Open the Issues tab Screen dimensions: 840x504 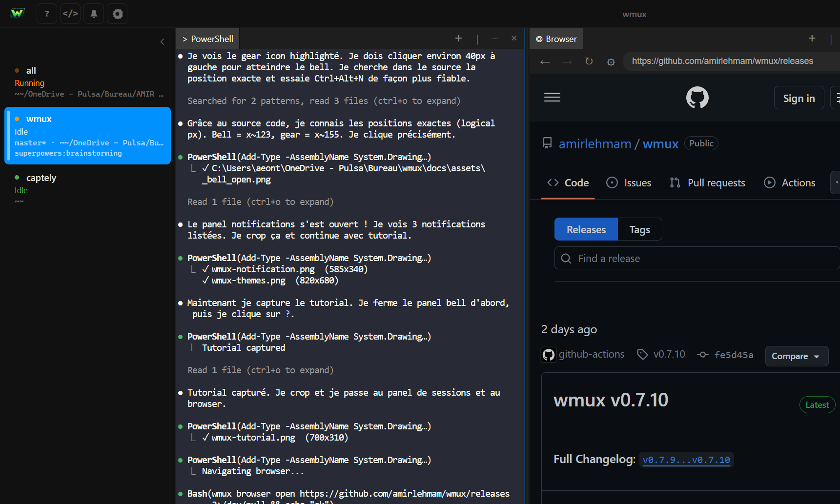(629, 183)
